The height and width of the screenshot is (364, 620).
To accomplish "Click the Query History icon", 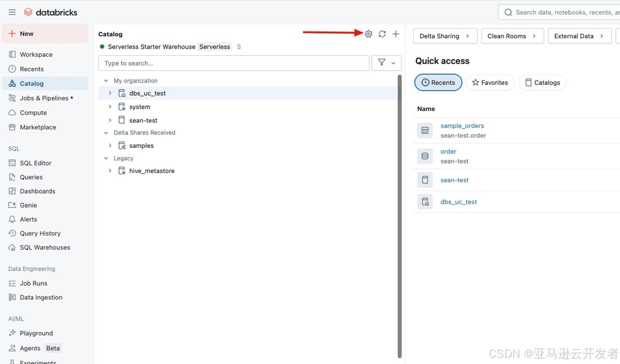I will 12,233.
